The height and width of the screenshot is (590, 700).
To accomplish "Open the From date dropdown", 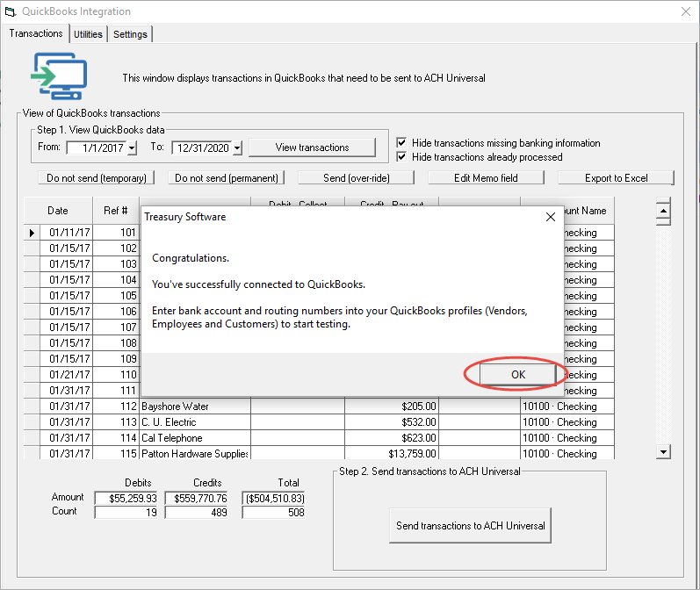I will [132, 148].
